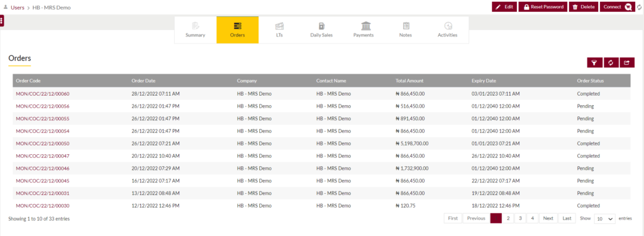Click expiry date 19/12/2022 08:48 AM
The image size is (644, 236).
pos(496,193)
